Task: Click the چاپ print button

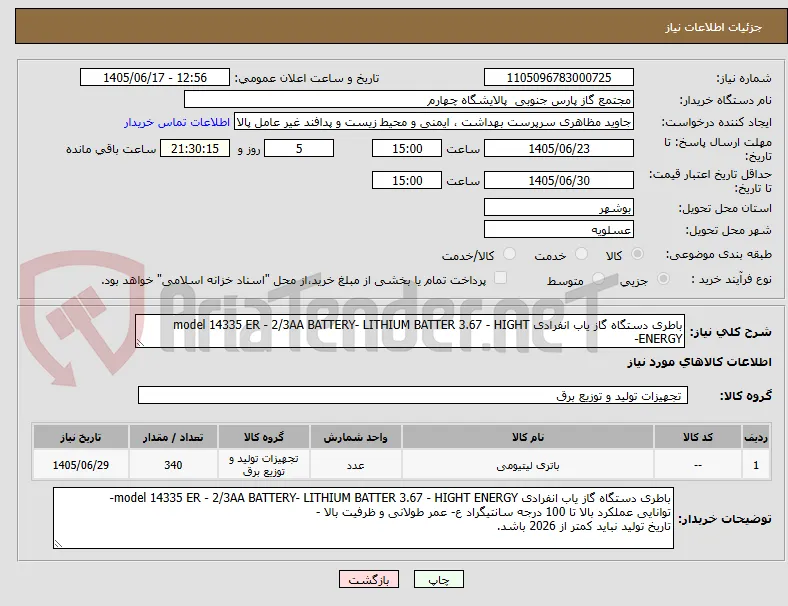Action: click(439, 579)
